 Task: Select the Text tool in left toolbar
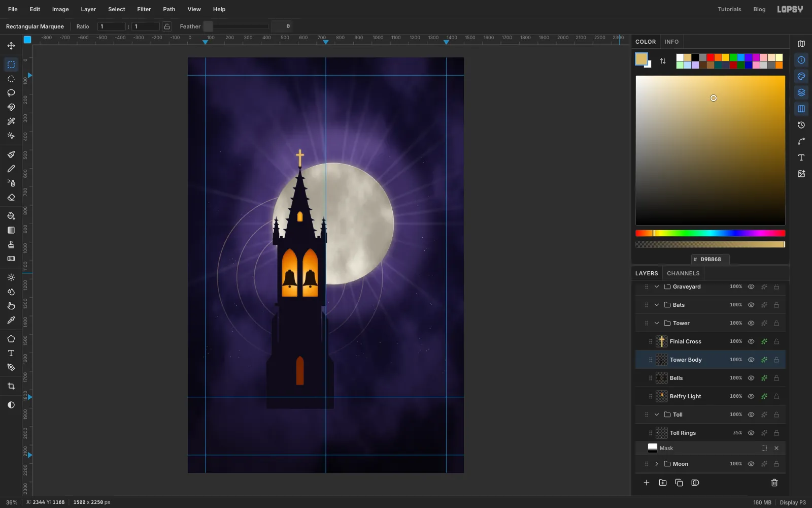(11, 353)
